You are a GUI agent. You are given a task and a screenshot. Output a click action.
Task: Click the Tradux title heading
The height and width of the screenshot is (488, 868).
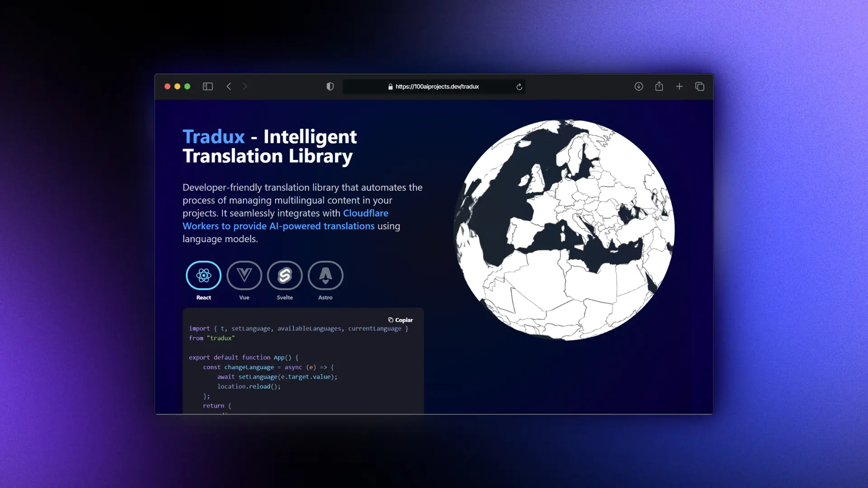click(270, 146)
